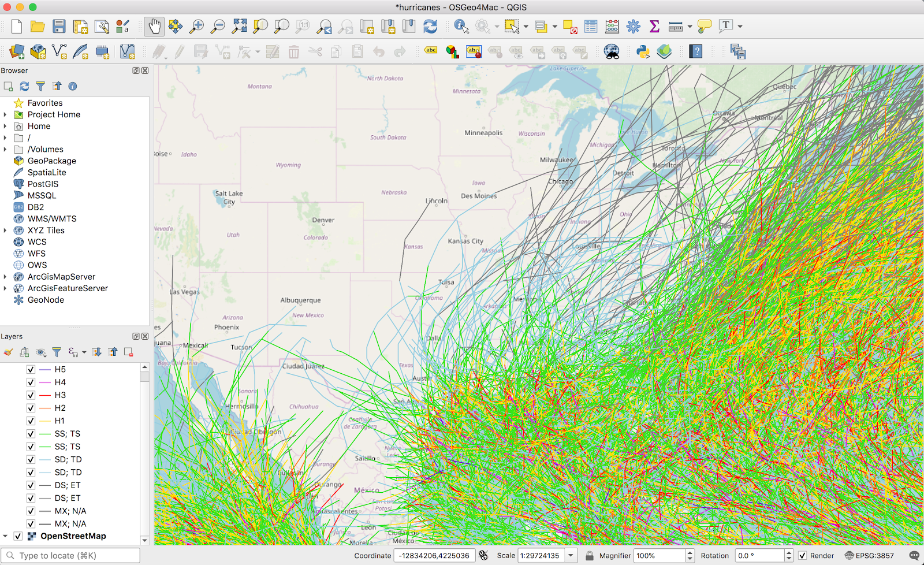
Task: Expand the XYZ Tiles node
Action: 5,231
